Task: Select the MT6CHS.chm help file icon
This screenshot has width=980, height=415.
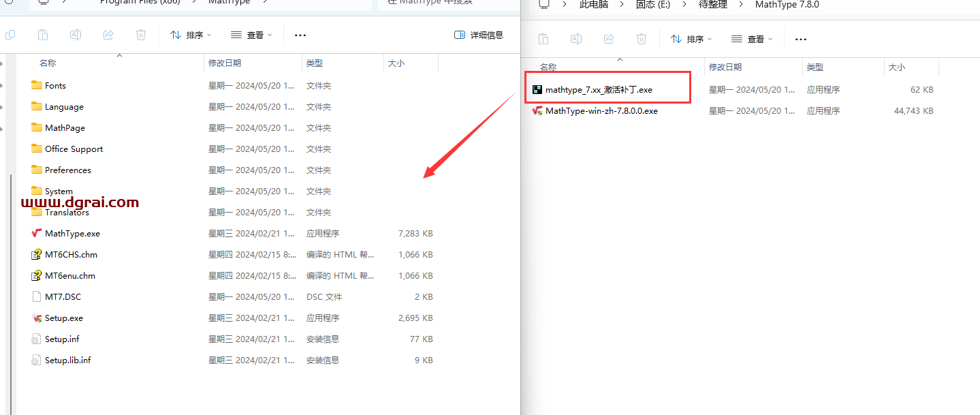Action: pyautogui.click(x=37, y=254)
